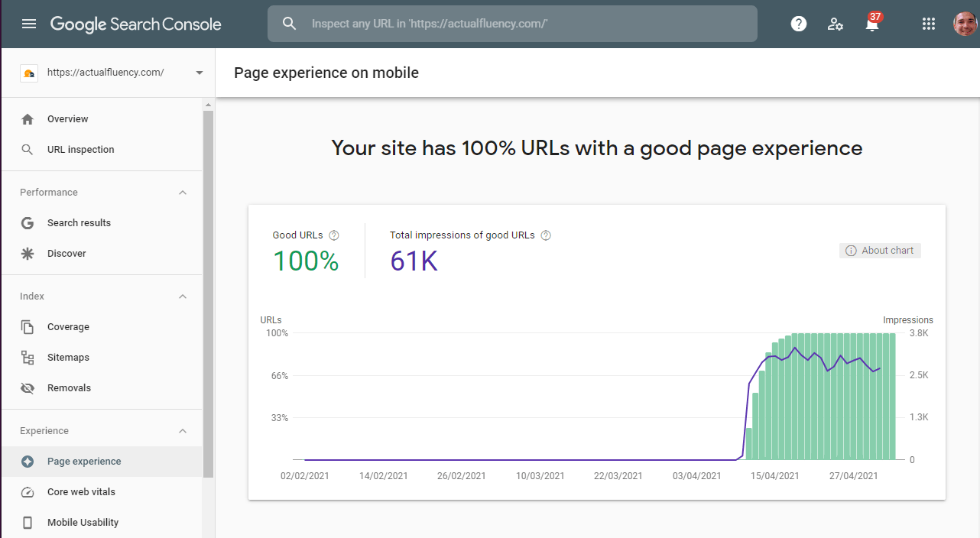Collapse the Experience section
980x538 pixels.
(x=183, y=431)
